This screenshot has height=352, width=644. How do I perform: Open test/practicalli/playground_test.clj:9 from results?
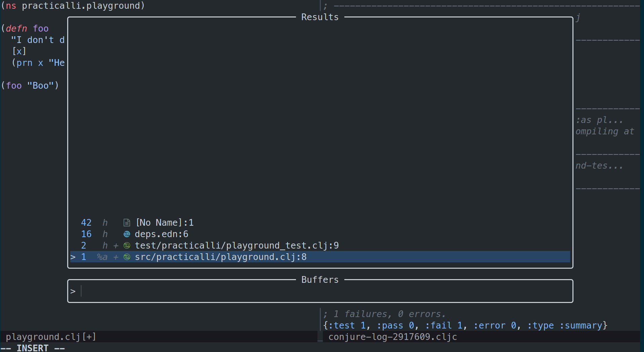click(320, 246)
